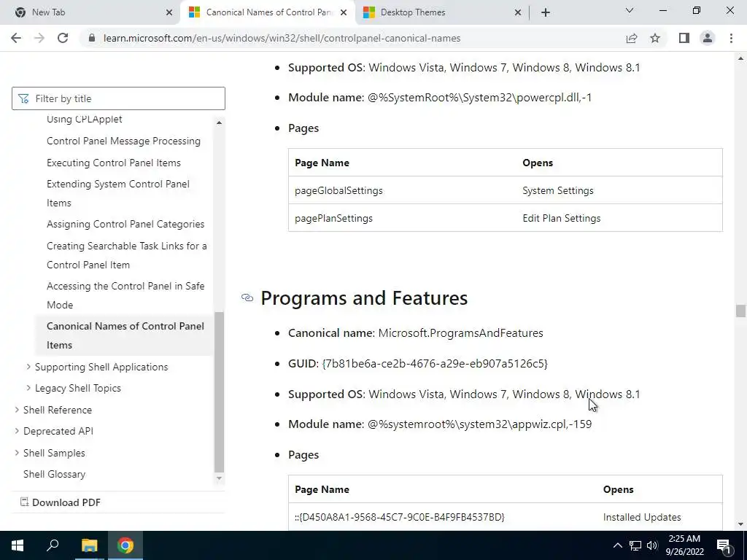Bookmark this page with star icon
Screen dimensions: 747x560
point(655,38)
